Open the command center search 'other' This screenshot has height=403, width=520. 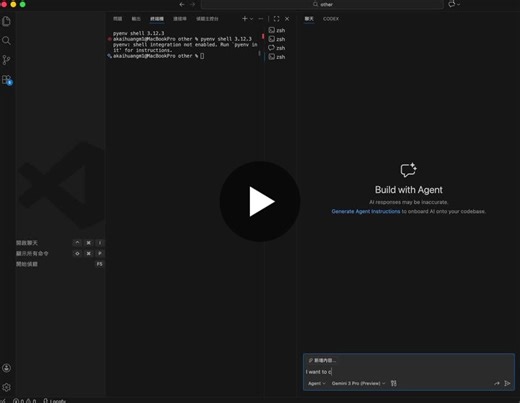(322, 4)
